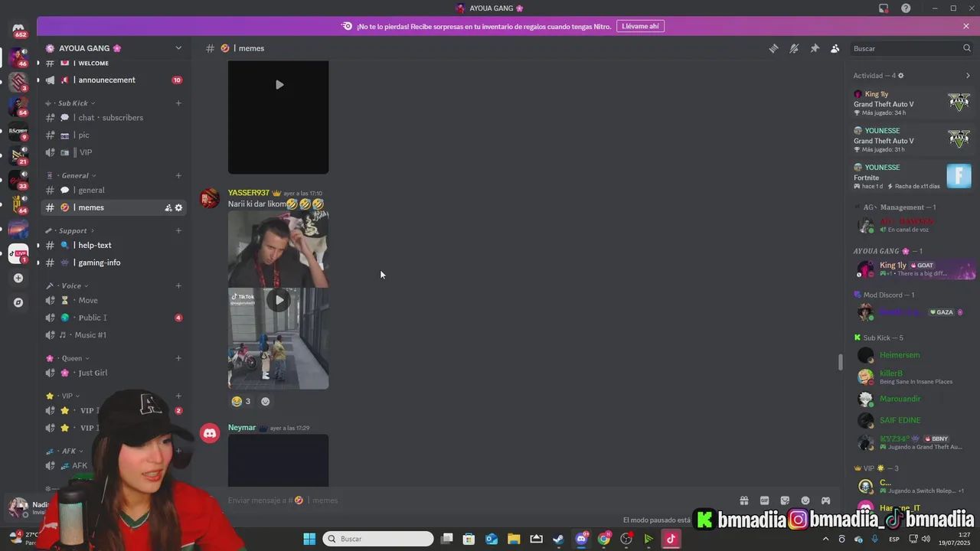The image size is (980, 551).
Task: Add a channel to General category
Action: click(178, 176)
